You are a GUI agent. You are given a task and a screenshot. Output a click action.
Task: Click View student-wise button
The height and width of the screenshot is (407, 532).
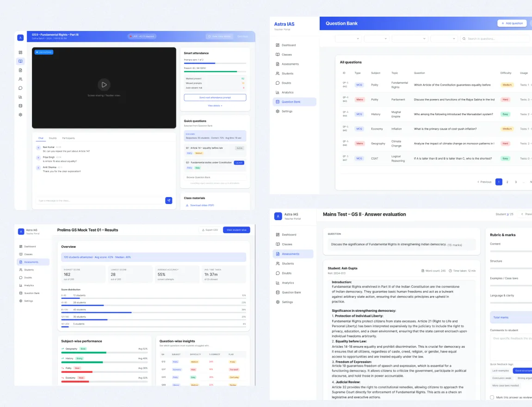[x=236, y=230]
